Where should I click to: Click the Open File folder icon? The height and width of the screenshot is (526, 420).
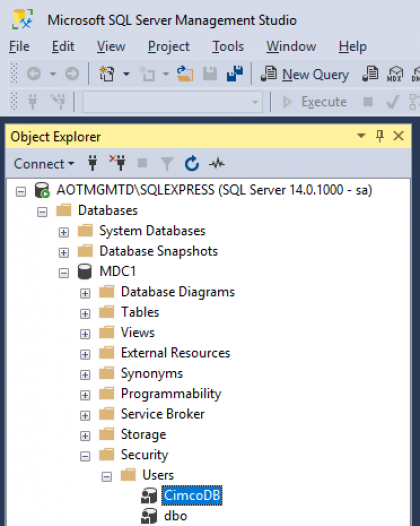tap(185, 73)
